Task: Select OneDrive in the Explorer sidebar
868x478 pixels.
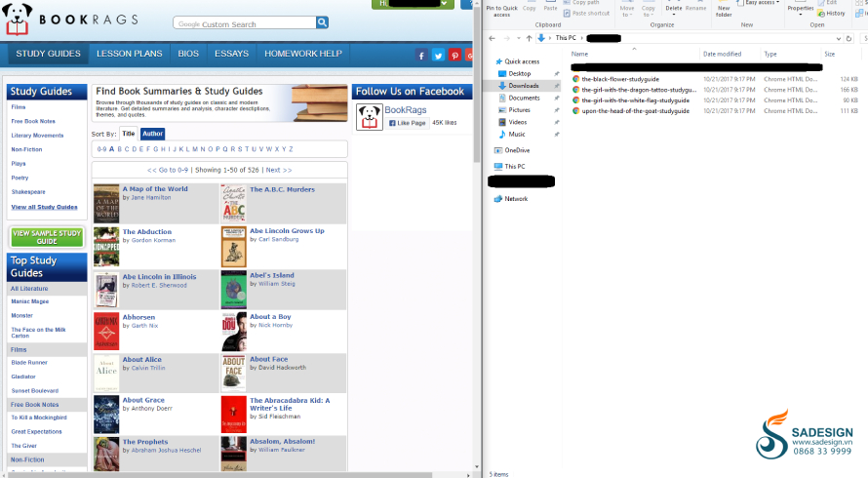Action: (512, 150)
